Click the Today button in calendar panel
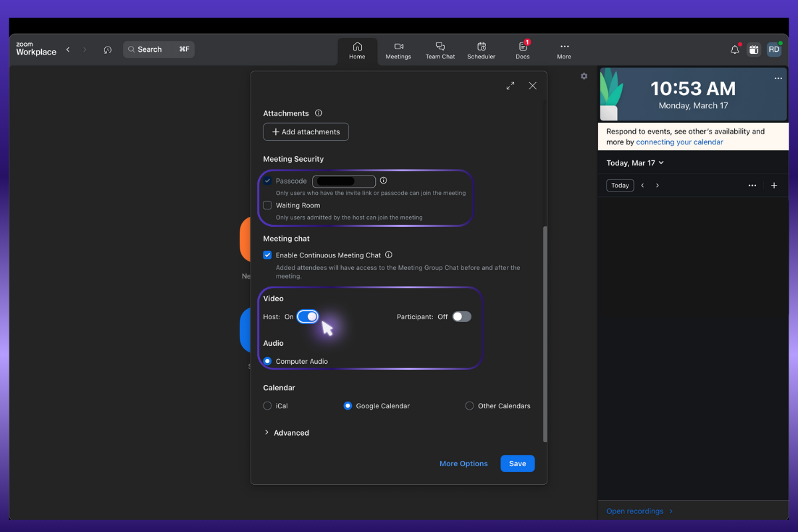 pyautogui.click(x=620, y=186)
